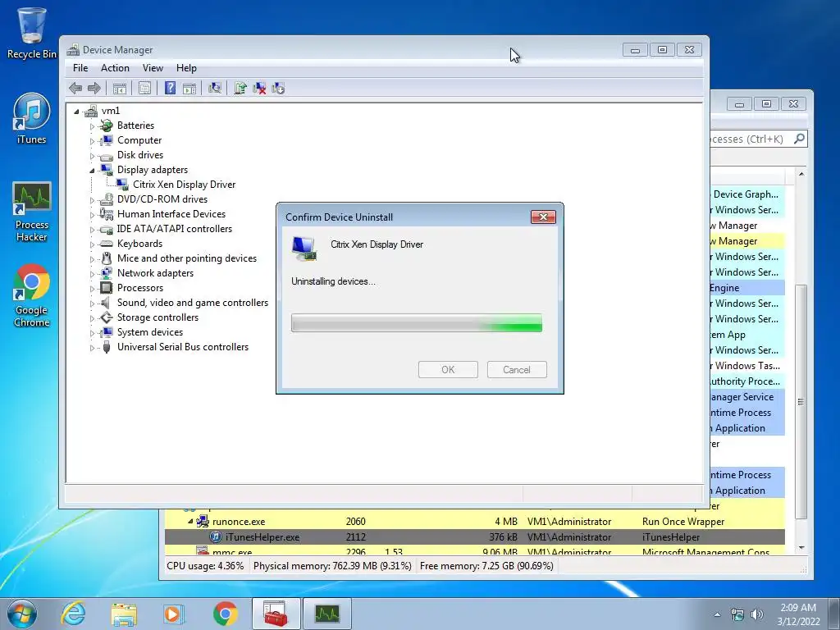Open the Recycle Bin desktop icon

click(32, 33)
